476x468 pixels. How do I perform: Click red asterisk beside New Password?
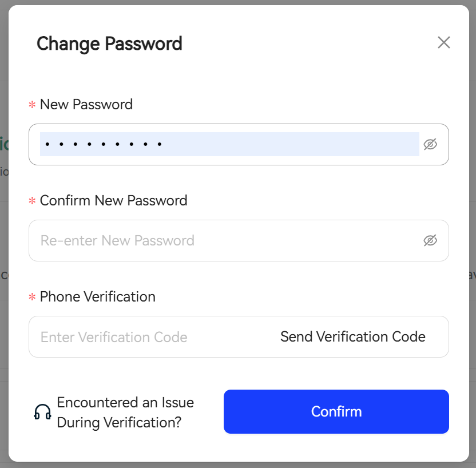[32, 105]
